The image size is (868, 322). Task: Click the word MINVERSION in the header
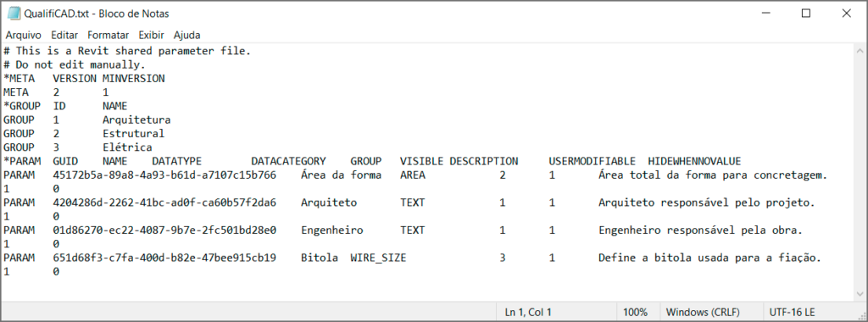click(133, 79)
